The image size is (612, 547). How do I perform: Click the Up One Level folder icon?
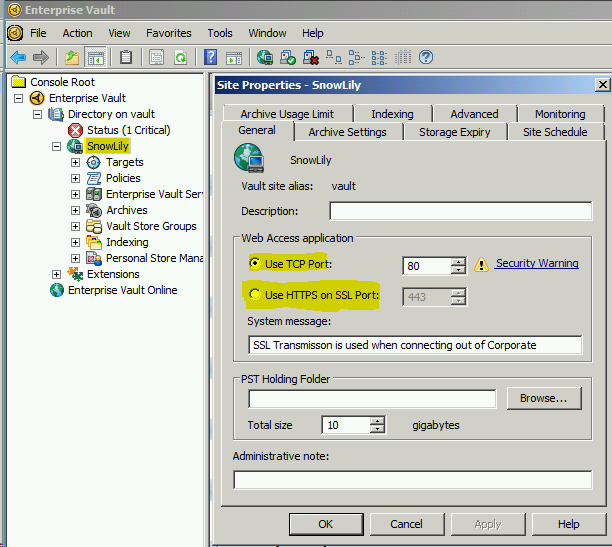click(72, 57)
